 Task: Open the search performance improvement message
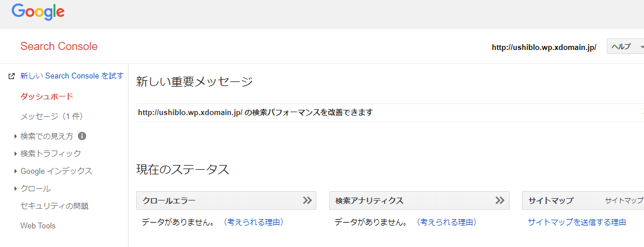click(x=255, y=112)
